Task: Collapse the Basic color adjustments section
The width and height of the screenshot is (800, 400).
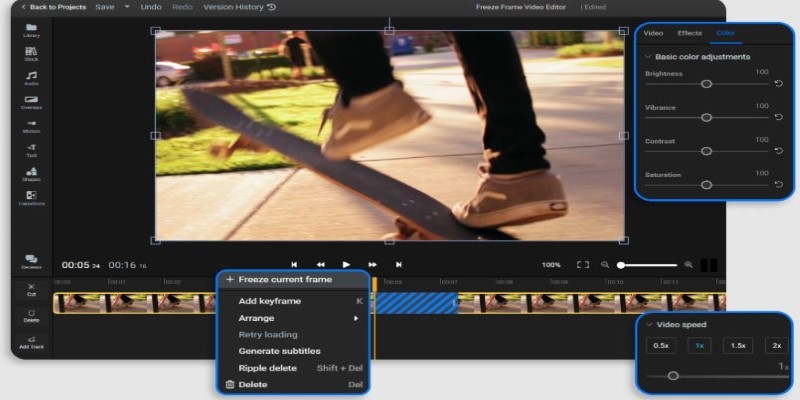Action: 647,57
